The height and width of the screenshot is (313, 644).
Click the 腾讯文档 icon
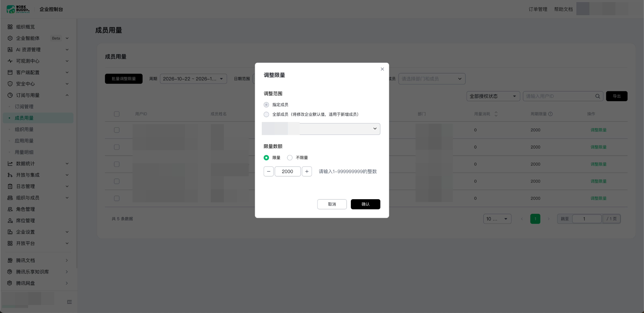click(10, 260)
